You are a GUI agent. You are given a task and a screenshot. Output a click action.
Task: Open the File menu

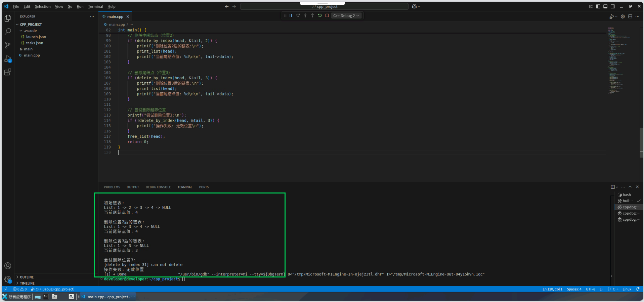pyautogui.click(x=16, y=6)
